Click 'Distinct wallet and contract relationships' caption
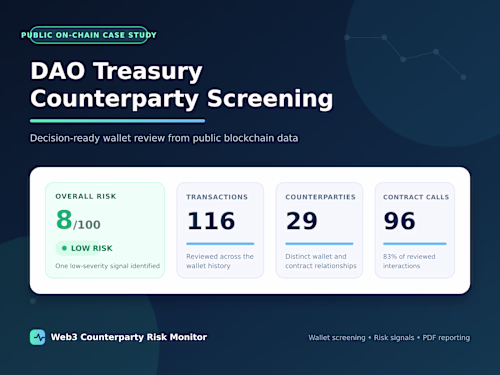The image size is (500, 375). click(x=321, y=261)
